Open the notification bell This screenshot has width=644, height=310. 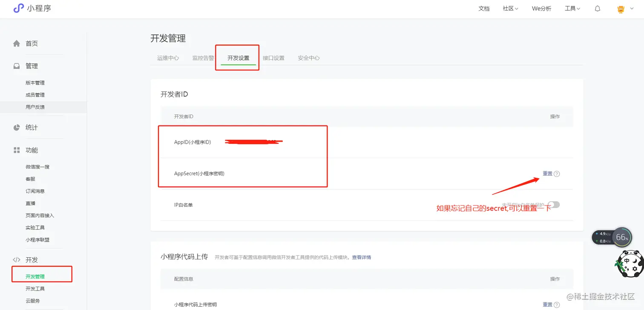tap(598, 9)
